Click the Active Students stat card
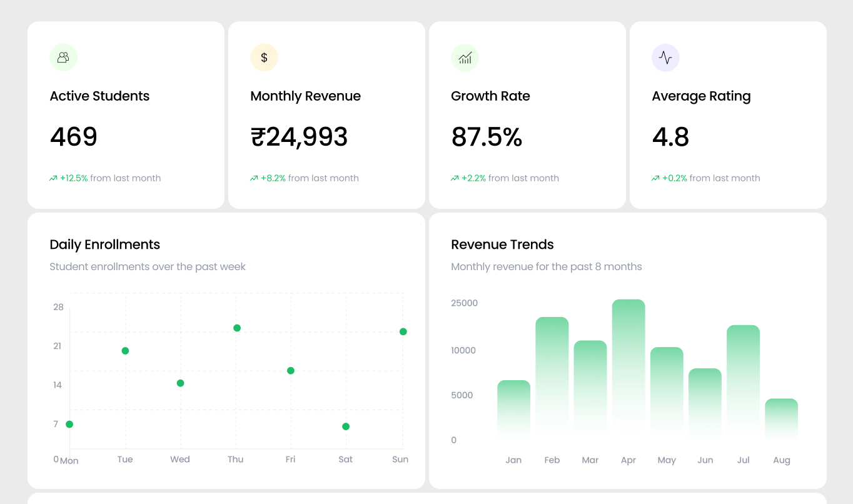853x504 pixels. [x=125, y=114]
